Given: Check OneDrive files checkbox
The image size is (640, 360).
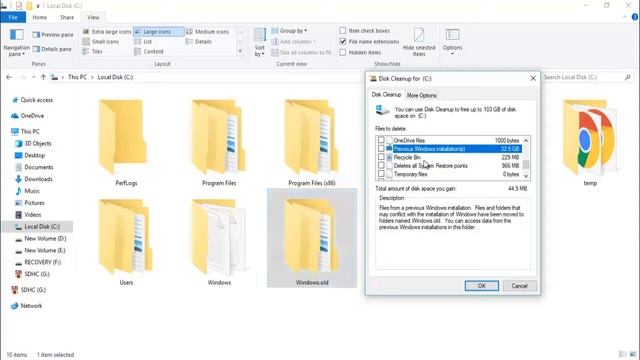Looking at the screenshot, I should (x=381, y=140).
